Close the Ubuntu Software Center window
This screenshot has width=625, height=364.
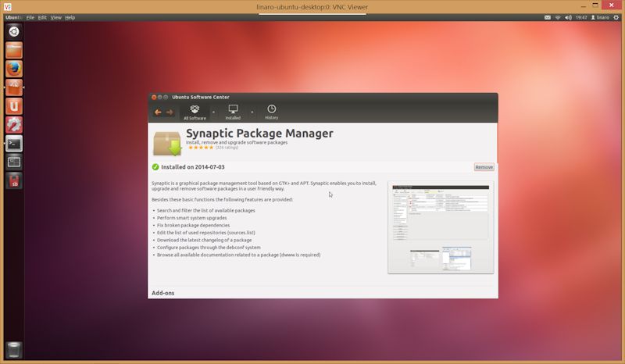(154, 98)
